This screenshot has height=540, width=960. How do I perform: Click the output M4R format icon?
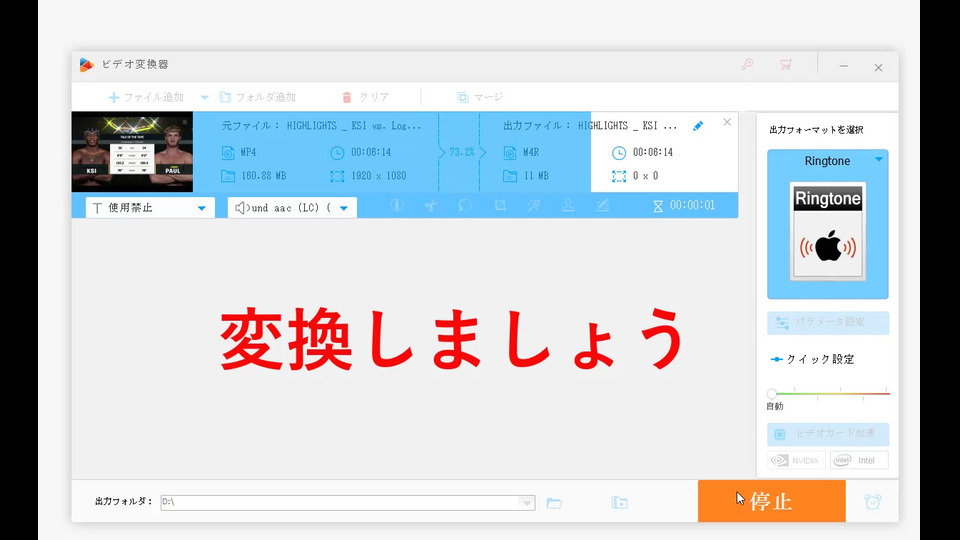510,152
